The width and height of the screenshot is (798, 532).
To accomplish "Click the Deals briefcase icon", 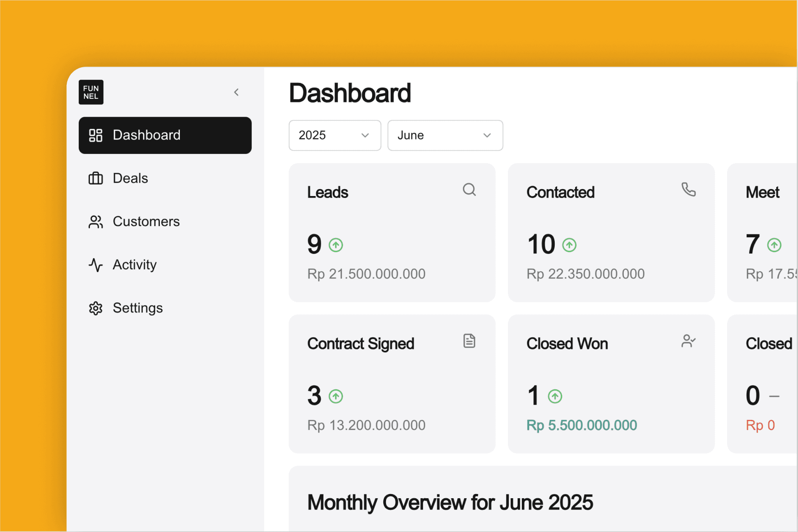I will 95,178.
